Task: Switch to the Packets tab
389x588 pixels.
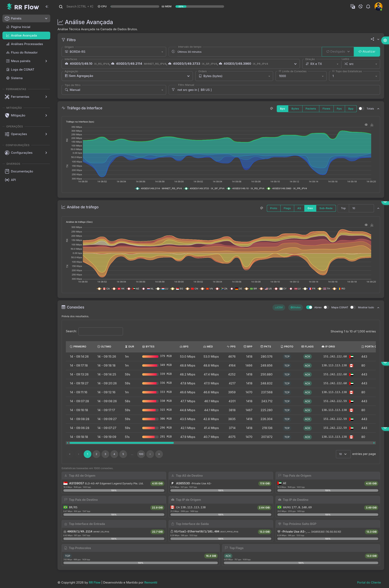Action: tap(310, 109)
